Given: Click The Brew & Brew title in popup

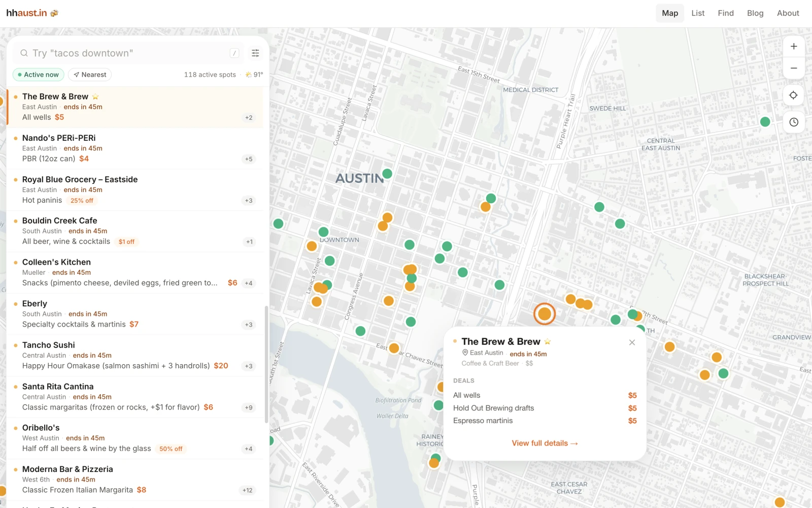Looking at the screenshot, I should 501,341.
